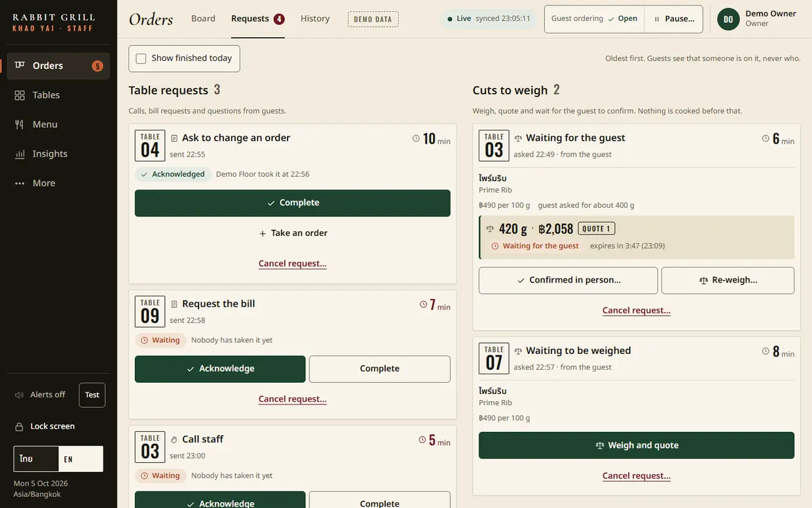Switch to the History tab
Screen dimensions: 812x508
coord(315,19)
